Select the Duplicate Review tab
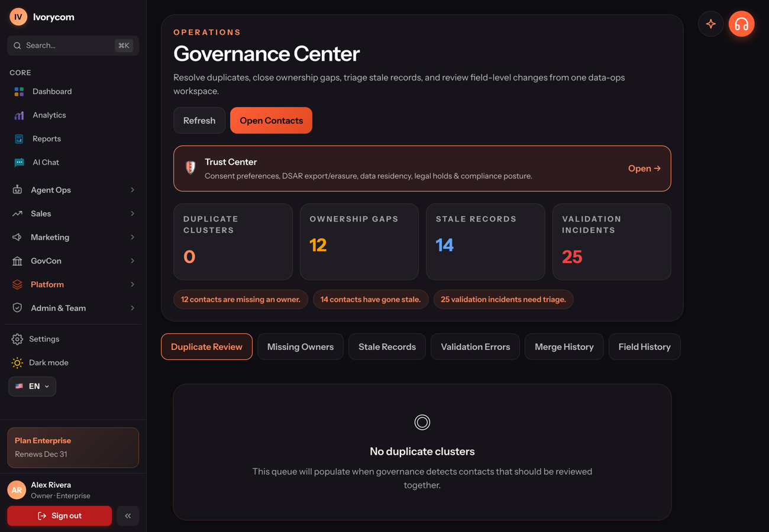 [x=206, y=347]
